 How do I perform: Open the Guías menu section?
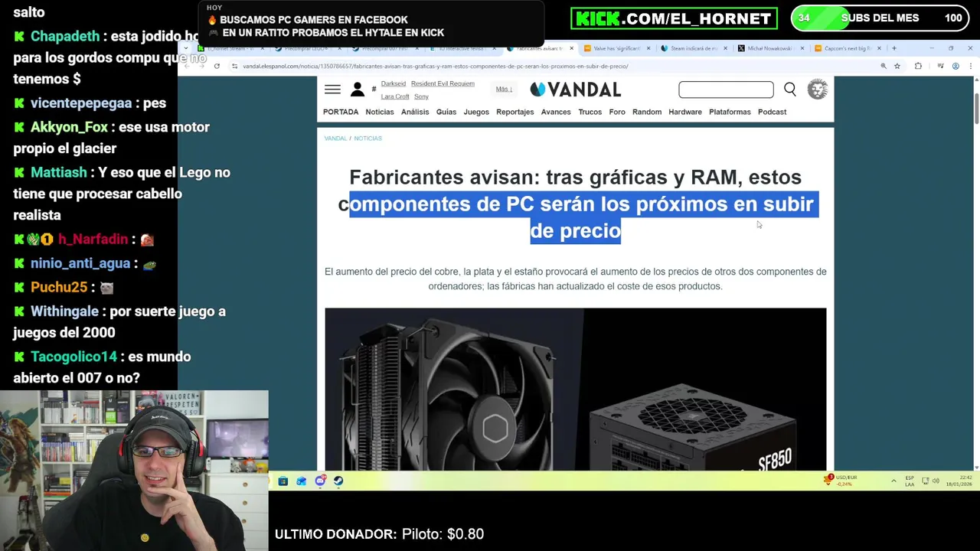coord(446,112)
